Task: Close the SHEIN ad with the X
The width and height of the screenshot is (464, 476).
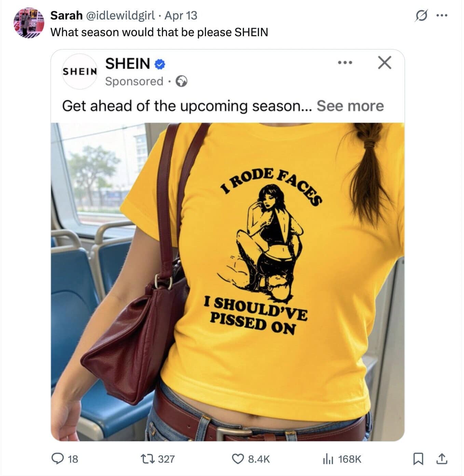Action: tap(384, 62)
